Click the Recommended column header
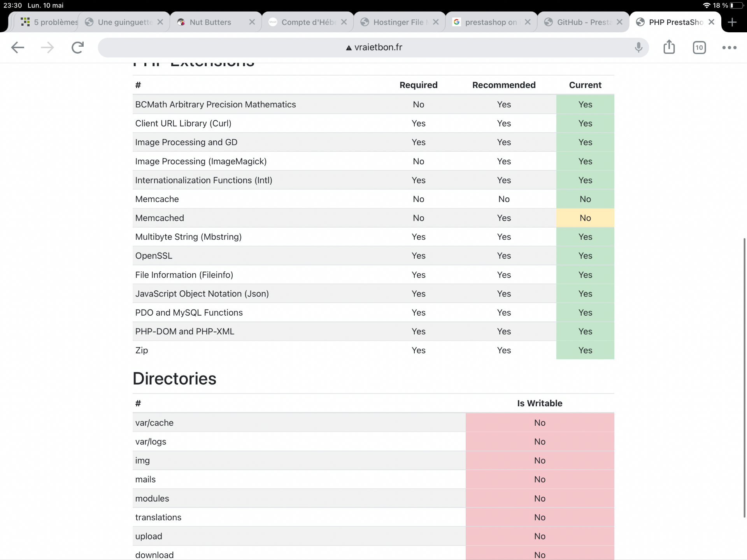The height and width of the screenshot is (560, 747). click(x=504, y=85)
